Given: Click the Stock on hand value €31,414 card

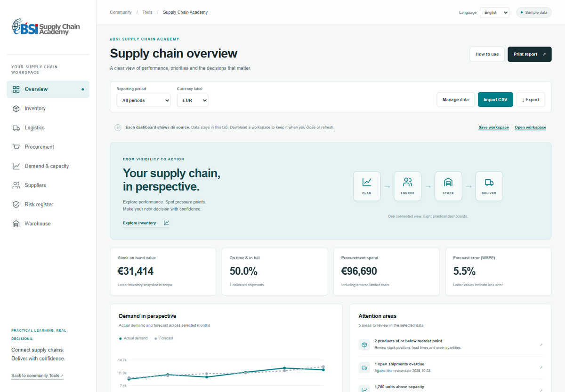Looking at the screenshot, I should click(163, 272).
